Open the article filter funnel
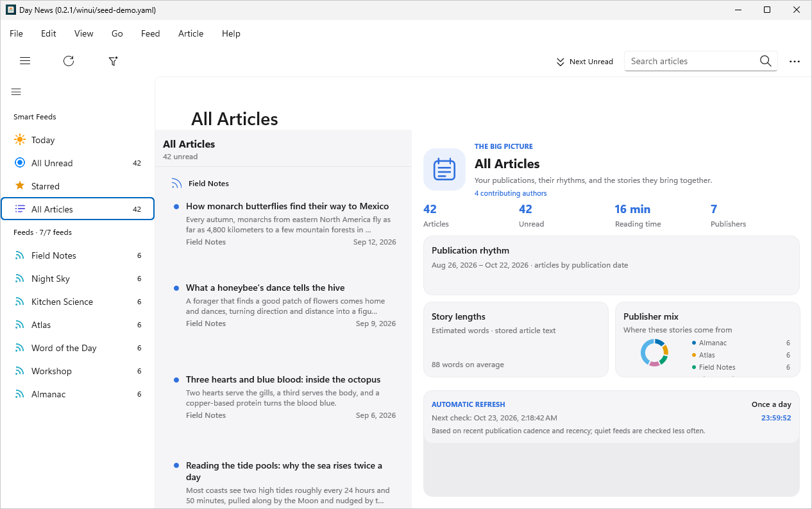This screenshot has width=812, height=509. point(113,61)
